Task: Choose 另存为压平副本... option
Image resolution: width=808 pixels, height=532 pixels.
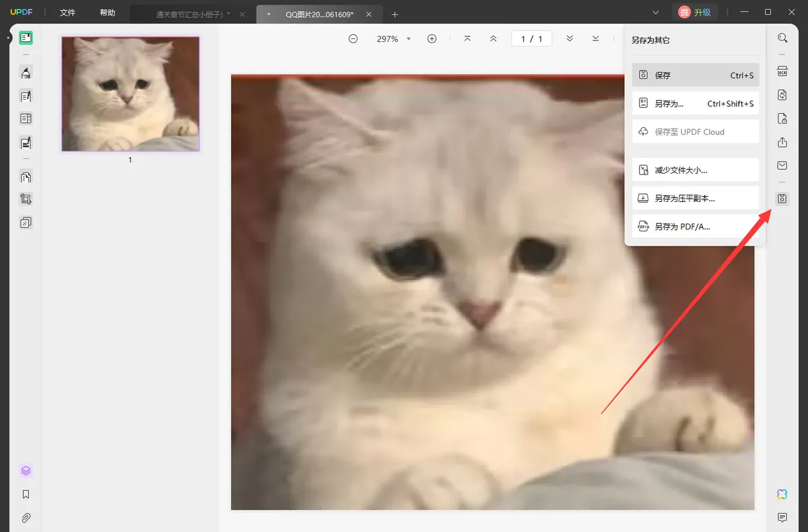Action: pos(696,199)
